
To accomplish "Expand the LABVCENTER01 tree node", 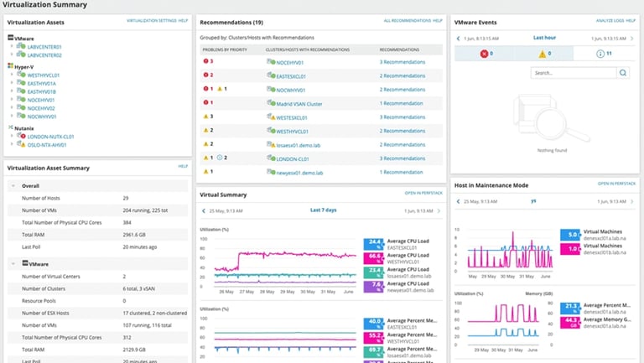I will [12, 46].
